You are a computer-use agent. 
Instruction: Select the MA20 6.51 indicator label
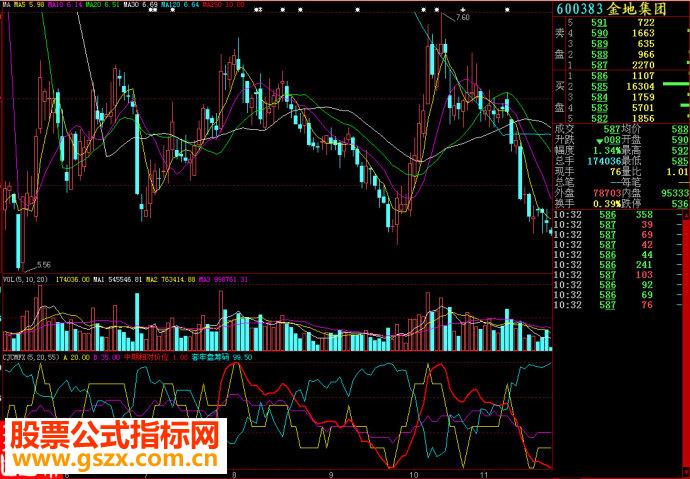coord(102,5)
